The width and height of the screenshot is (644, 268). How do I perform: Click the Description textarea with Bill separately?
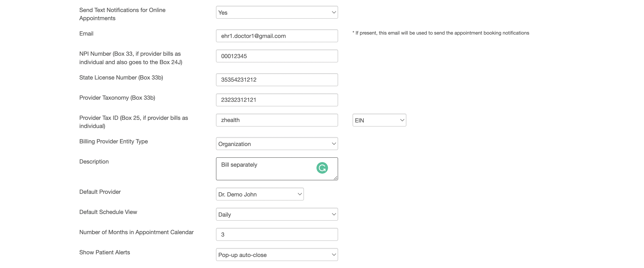click(277, 169)
